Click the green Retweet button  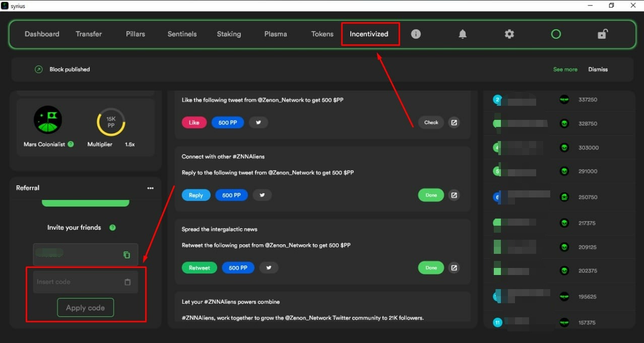(x=200, y=268)
